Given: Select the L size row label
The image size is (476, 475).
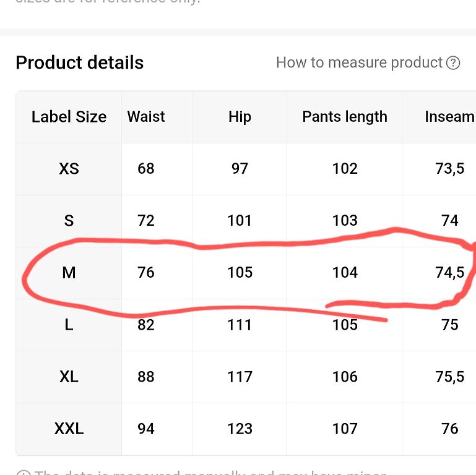Looking at the screenshot, I should (69, 325).
